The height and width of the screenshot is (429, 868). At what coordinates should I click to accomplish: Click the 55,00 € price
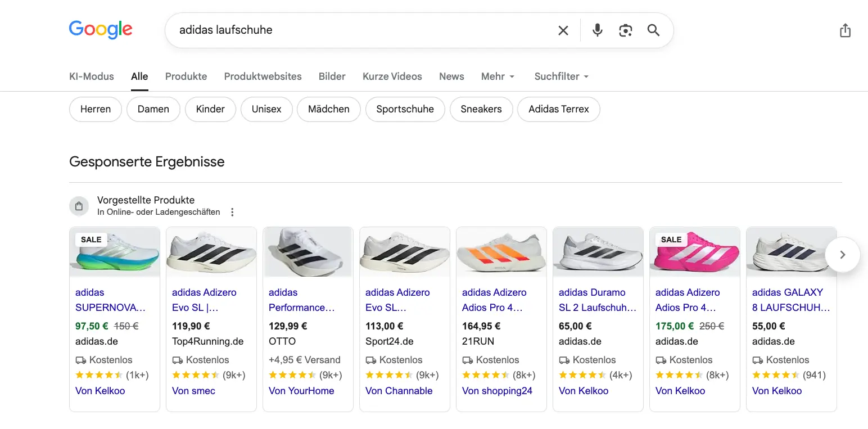tap(767, 326)
